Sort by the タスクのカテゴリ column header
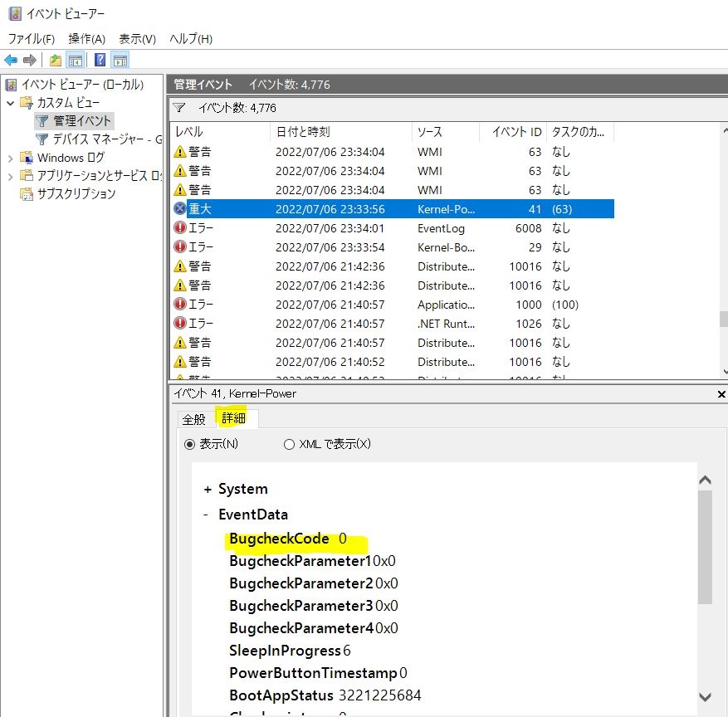 click(x=580, y=132)
